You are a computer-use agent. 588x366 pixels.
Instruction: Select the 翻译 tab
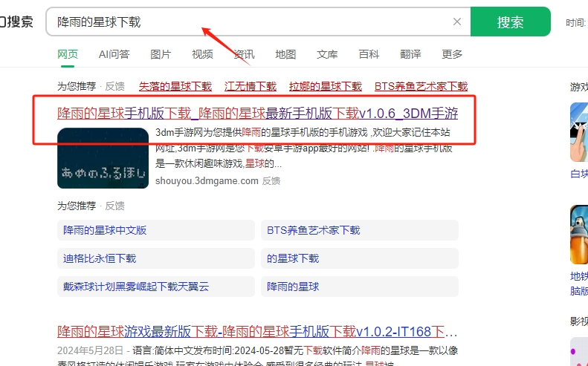click(410, 54)
